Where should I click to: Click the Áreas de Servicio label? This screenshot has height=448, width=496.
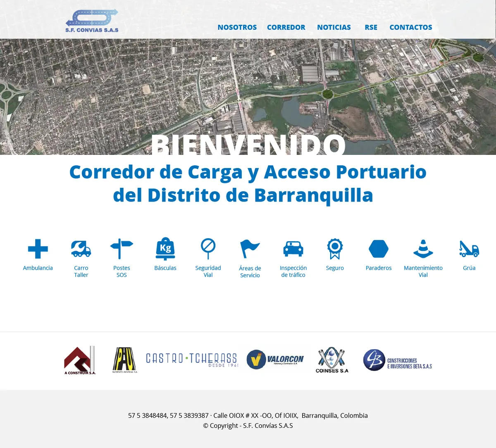point(250,272)
